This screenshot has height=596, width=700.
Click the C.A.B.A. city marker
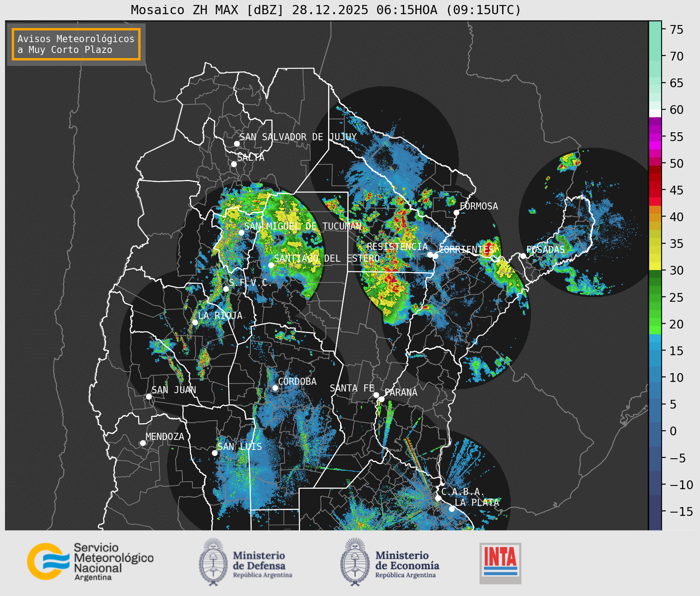coord(438,498)
